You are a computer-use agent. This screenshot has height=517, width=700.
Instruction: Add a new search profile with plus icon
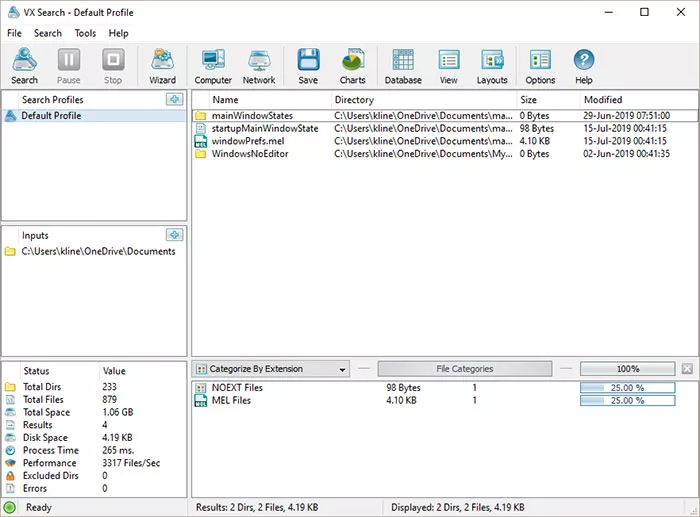(175, 99)
